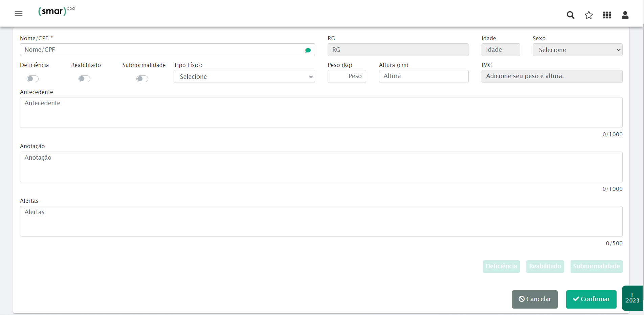The width and height of the screenshot is (644, 315).
Task: Open favorites star icon
Action: click(589, 15)
